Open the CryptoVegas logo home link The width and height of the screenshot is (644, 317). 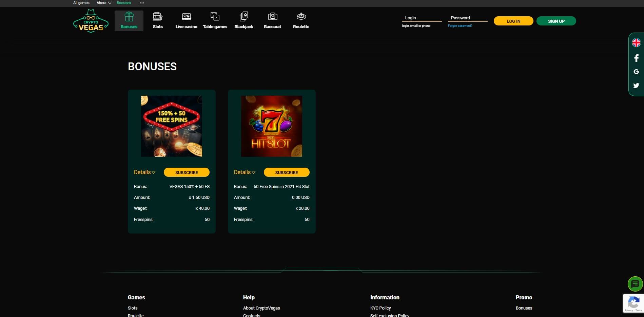(x=91, y=21)
